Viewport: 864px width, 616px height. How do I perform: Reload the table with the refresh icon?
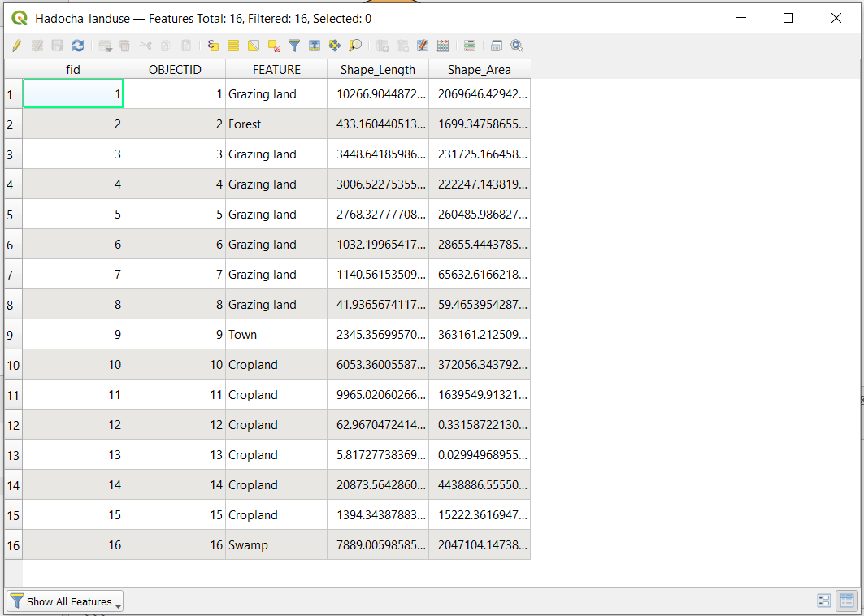click(x=78, y=46)
